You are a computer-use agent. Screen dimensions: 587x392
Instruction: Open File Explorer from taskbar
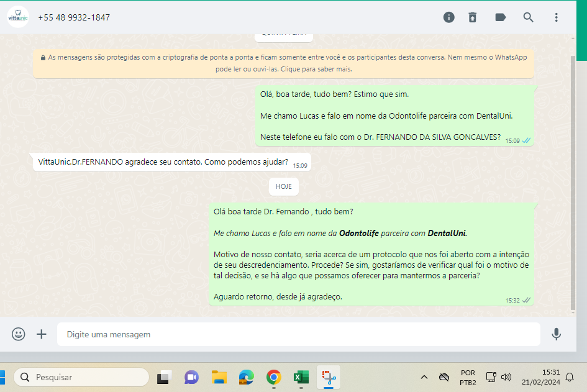click(x=219, y=377)
